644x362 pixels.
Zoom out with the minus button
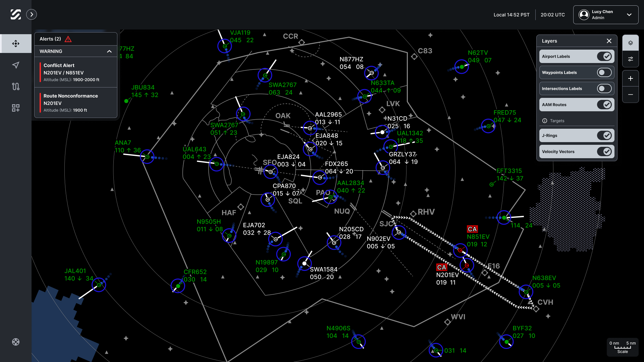631,95
